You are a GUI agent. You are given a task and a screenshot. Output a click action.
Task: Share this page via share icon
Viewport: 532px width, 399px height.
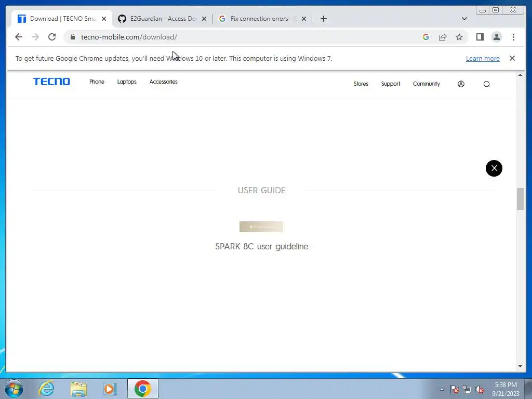click(x=443, y=37)
